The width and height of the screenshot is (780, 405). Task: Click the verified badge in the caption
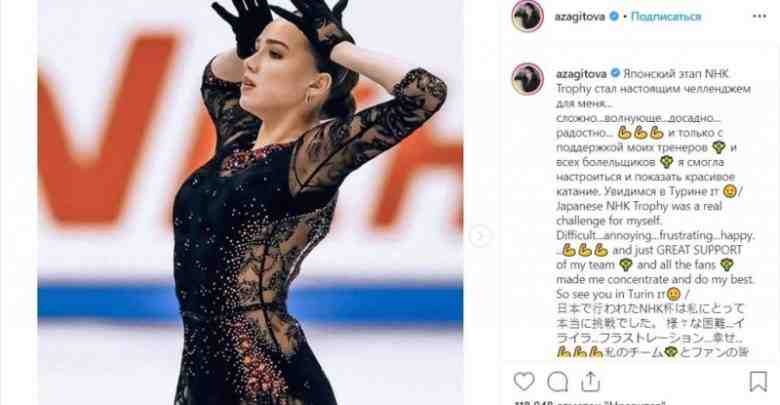(x=615, y=74)
